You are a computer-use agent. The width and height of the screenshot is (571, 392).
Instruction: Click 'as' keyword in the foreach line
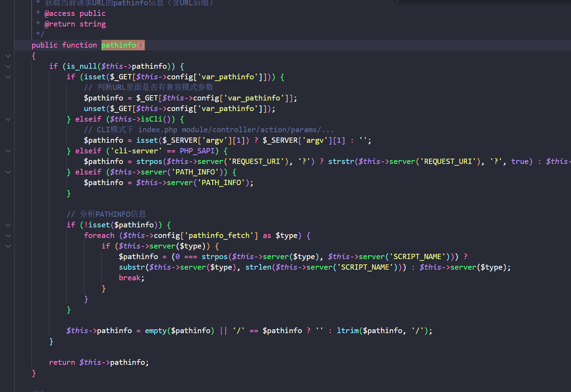(267, 235)
